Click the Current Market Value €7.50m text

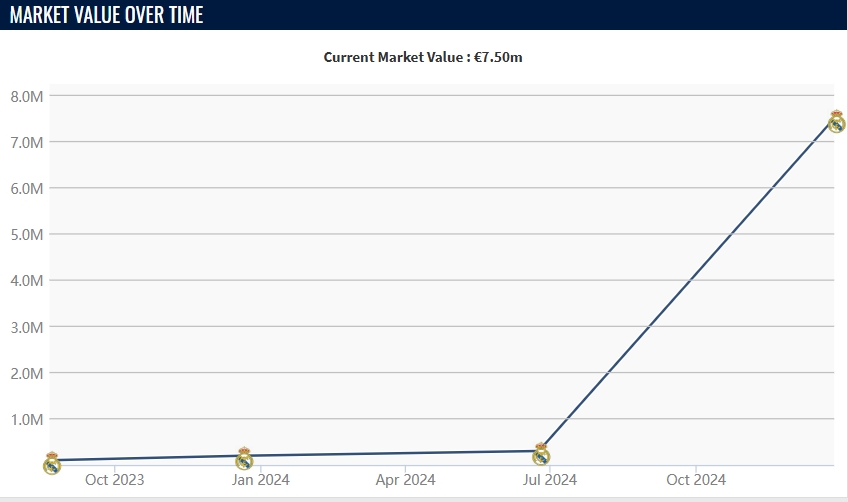[x=423, y=57]
